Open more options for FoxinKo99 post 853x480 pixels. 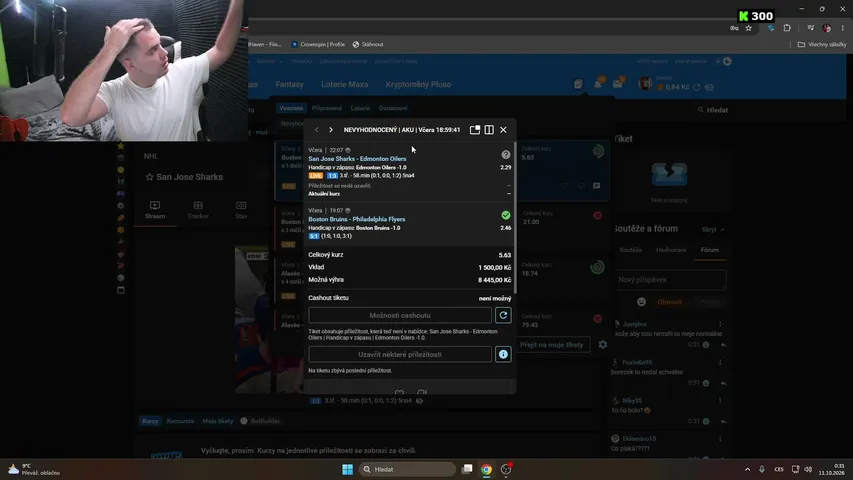[720, 362]
